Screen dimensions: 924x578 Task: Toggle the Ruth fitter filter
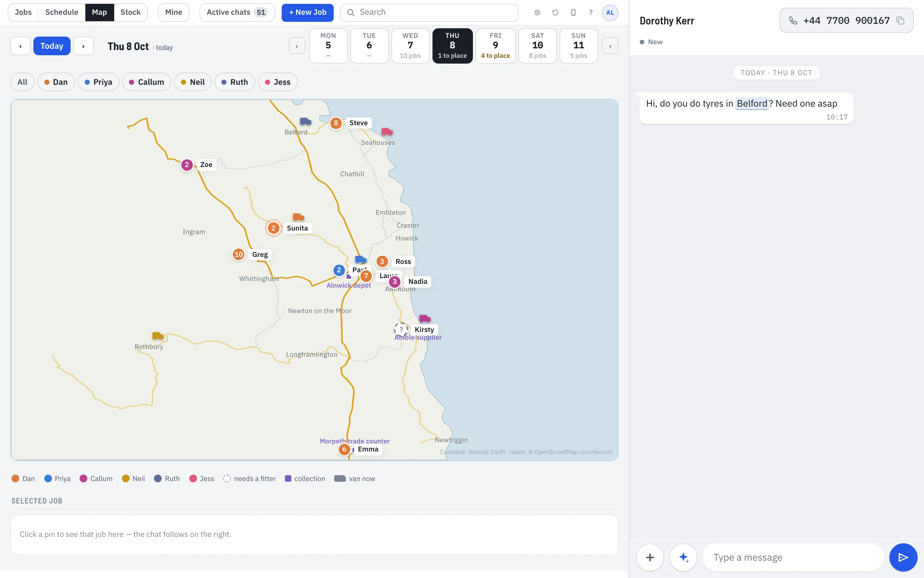tap(235, 82)
